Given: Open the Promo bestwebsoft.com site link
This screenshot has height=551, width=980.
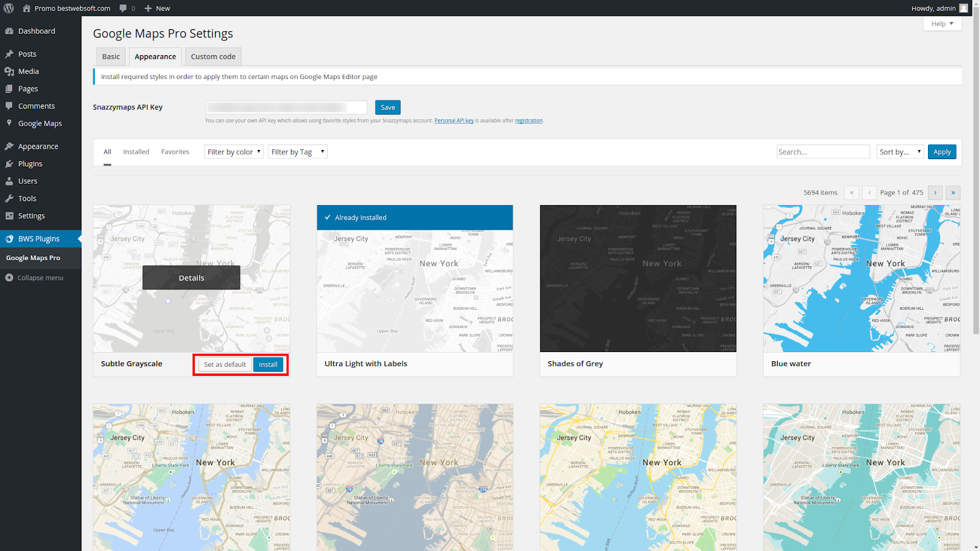Looking at the screenshot, I should (72, 8).
